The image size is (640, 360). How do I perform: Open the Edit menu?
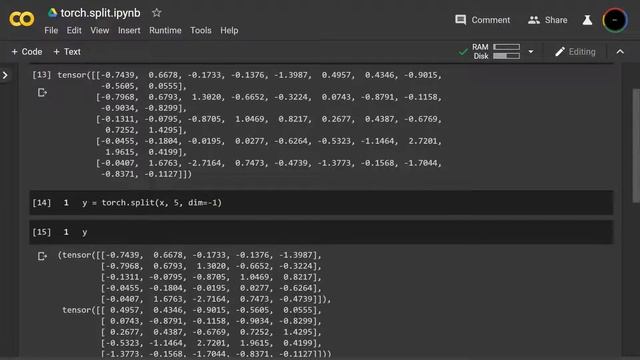click(x=74, y=31)
